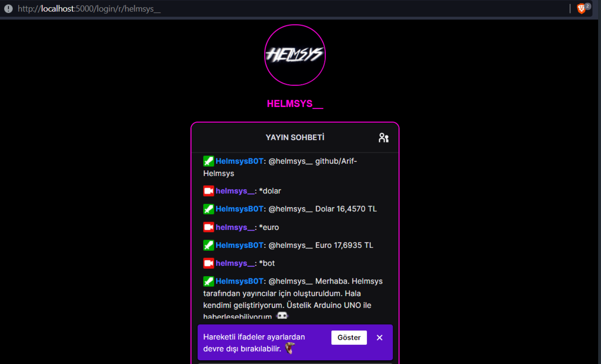Click the moderator badge beside the github message
The height and width of the screenshot is (364, 601).
tap(209, 161)
